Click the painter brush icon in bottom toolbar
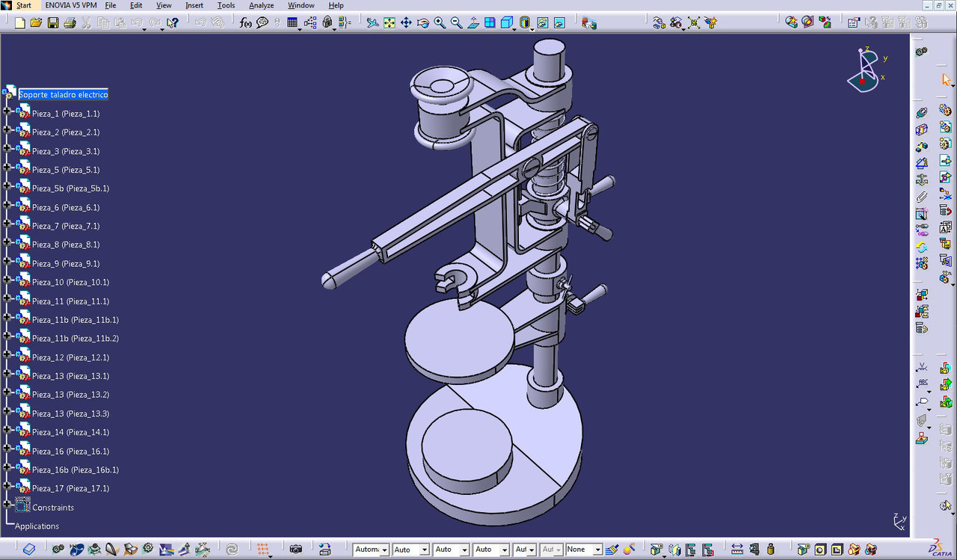Screen dimensions: 957x560 (x=612, y=549)
